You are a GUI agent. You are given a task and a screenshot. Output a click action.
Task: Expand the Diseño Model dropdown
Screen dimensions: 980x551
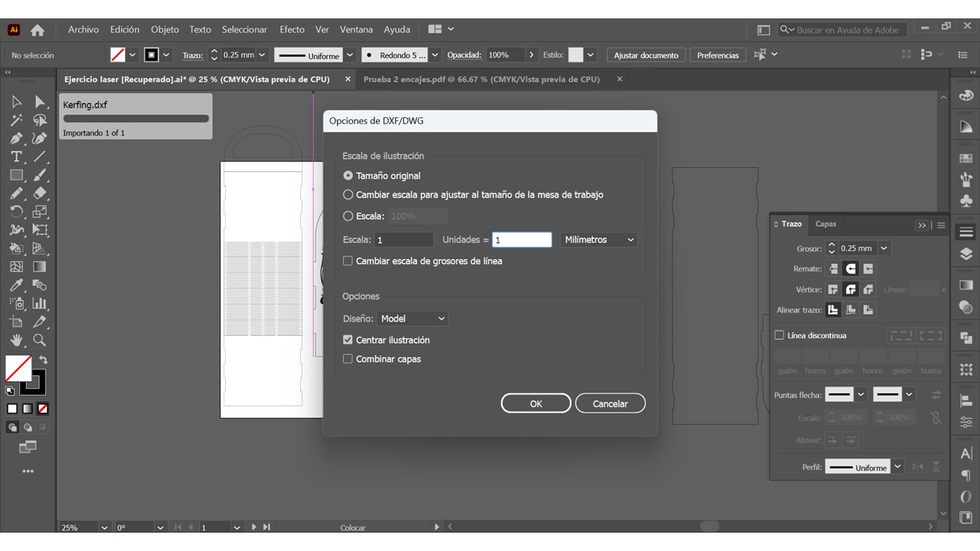coord(413,318)
